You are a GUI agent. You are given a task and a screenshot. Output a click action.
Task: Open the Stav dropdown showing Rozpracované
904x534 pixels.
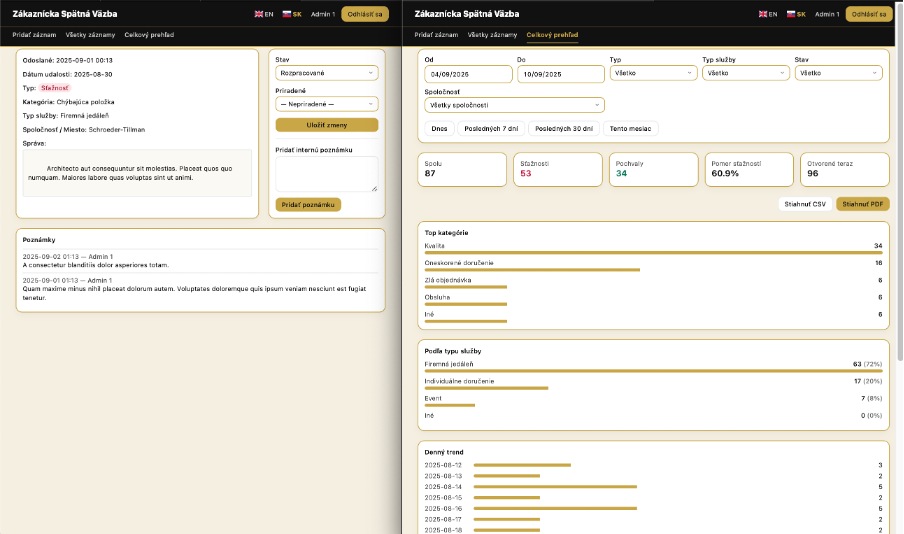(x=327, y=73)
